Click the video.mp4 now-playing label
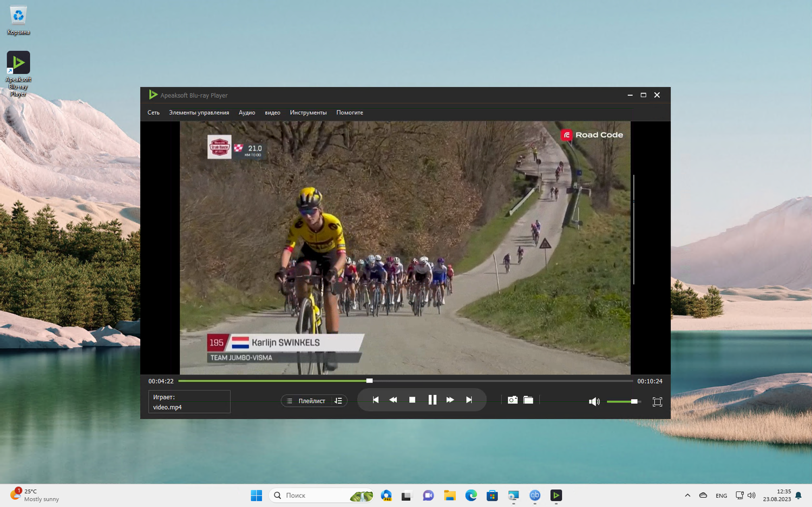Viewport: 812px width, 507px height. [167, 407]
